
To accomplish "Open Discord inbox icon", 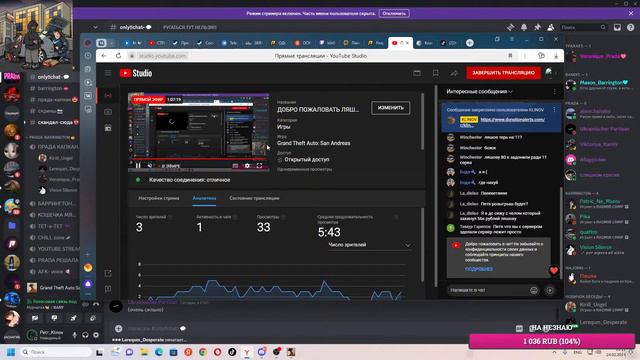I will pyautogui.click(x=617, y=27).
